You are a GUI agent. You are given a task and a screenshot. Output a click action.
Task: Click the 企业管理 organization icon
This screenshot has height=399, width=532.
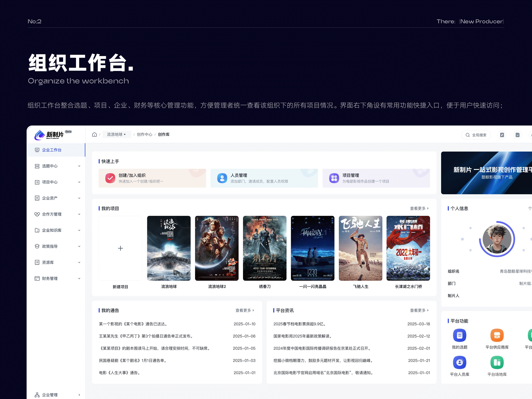pos(37,395)
